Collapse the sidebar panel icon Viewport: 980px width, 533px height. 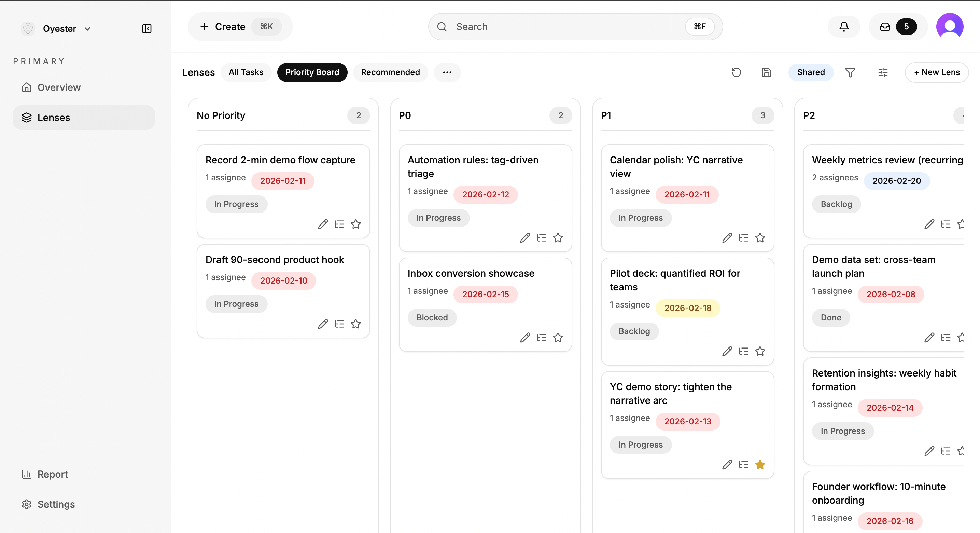[x=146, y=29]
